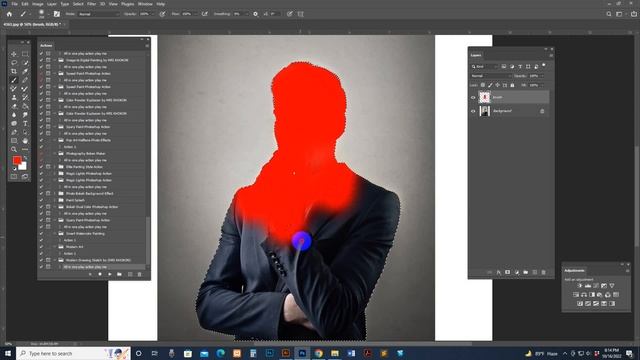Toggle lock image pixels
The height and width of the screenshot is (360, 640).
click(490, 85)
